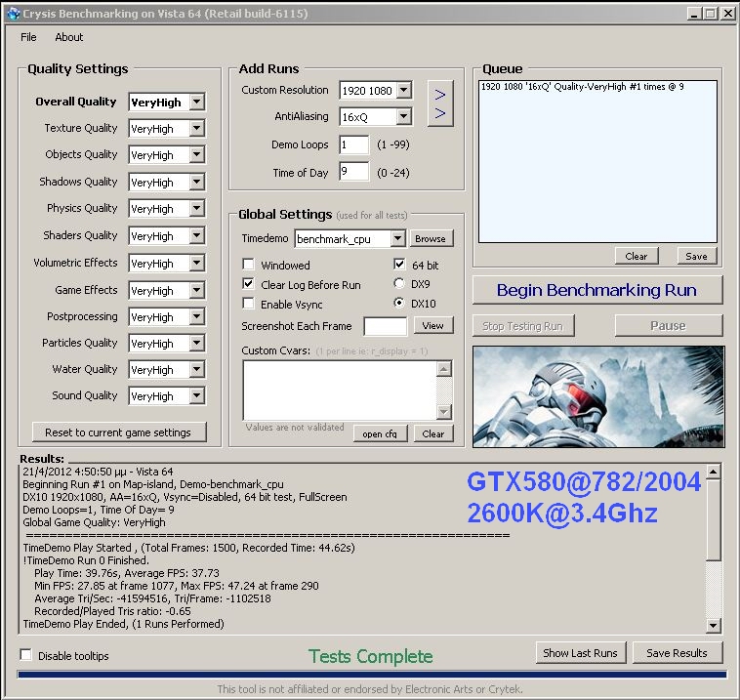The image size is (740, 700).
Task: Uncheck the 64 bit option
Action: point(399,264)
